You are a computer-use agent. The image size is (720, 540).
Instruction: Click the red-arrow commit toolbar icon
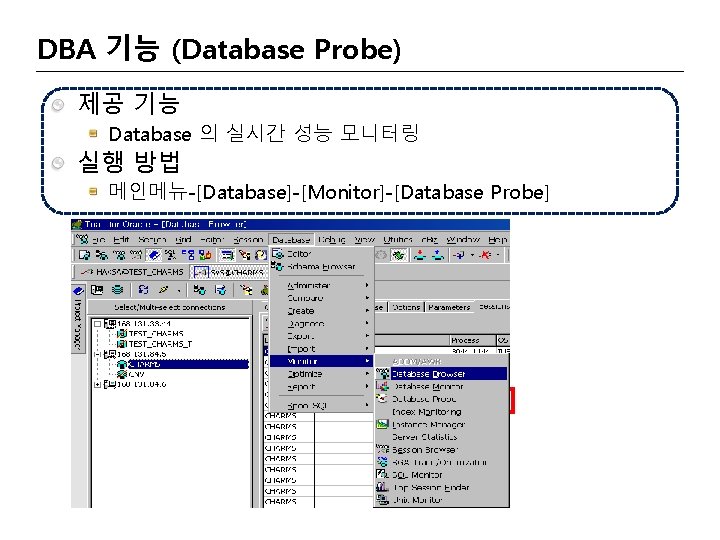[420, 255]
